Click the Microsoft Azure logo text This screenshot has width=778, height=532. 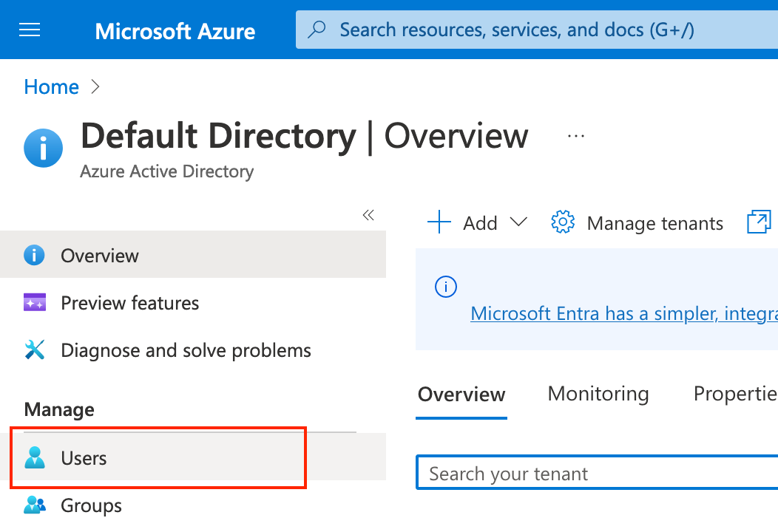[x=175, y=31]
